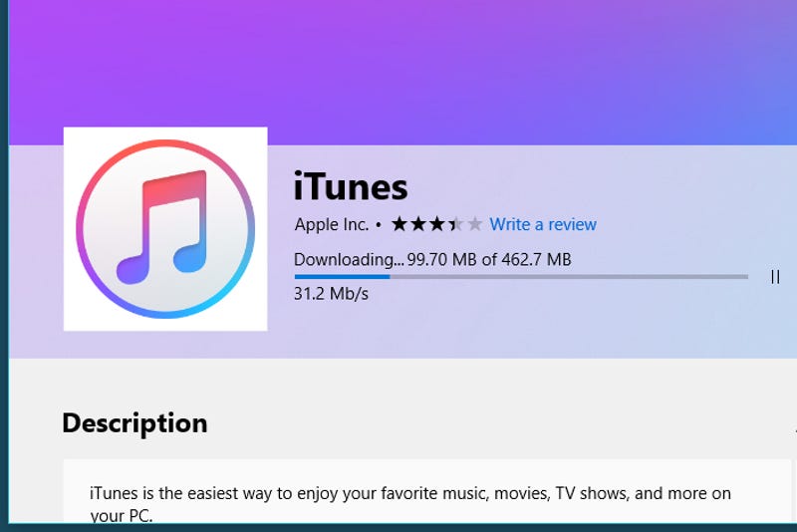Click the iTunes app title
The image size is (797, 532).
point(351,186)
